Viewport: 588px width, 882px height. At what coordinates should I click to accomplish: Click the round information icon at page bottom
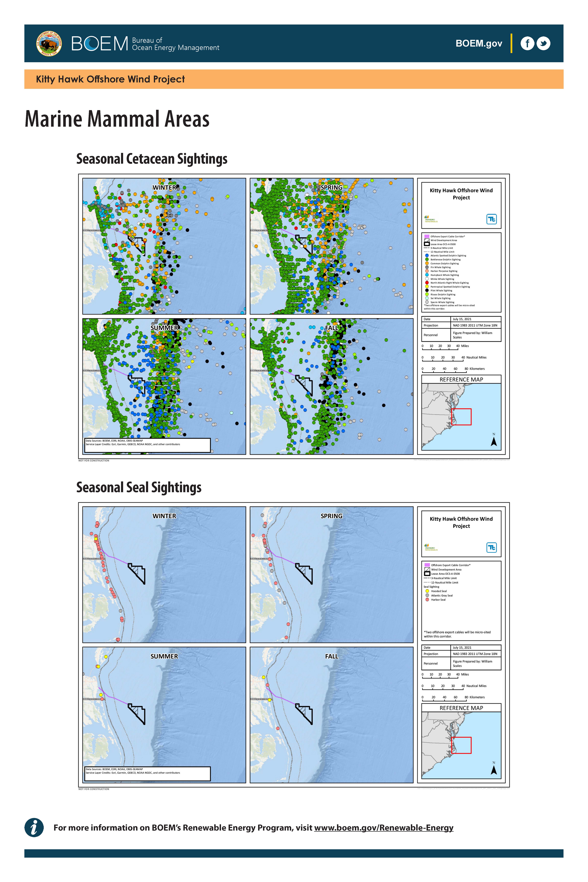coord(34,827)
